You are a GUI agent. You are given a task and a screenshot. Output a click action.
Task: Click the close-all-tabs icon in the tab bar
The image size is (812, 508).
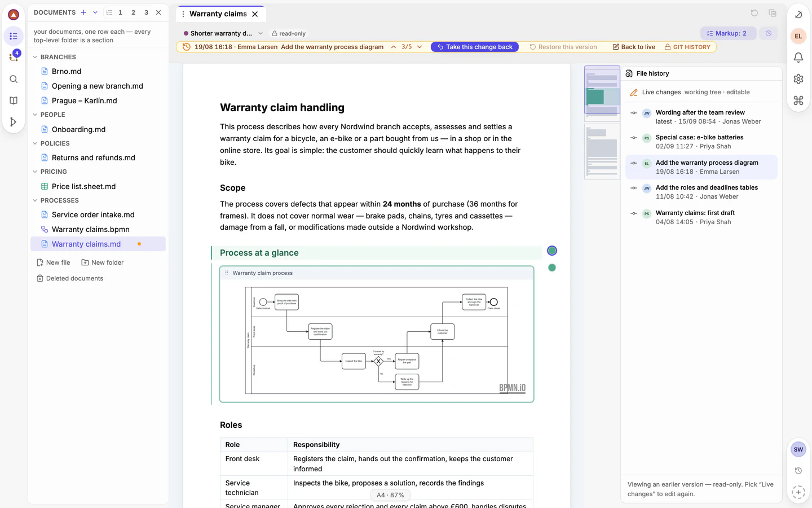773,14
